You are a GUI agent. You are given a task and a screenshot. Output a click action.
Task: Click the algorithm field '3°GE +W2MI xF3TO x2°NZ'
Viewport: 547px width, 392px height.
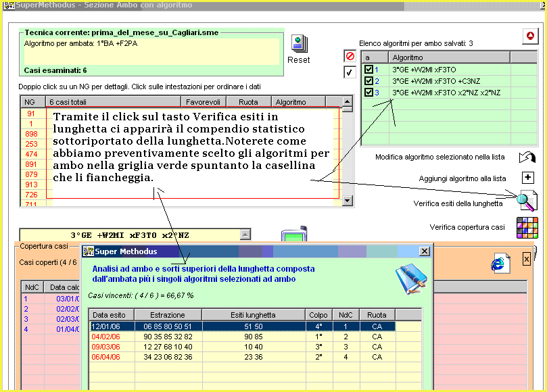click(x=130, y=235)
